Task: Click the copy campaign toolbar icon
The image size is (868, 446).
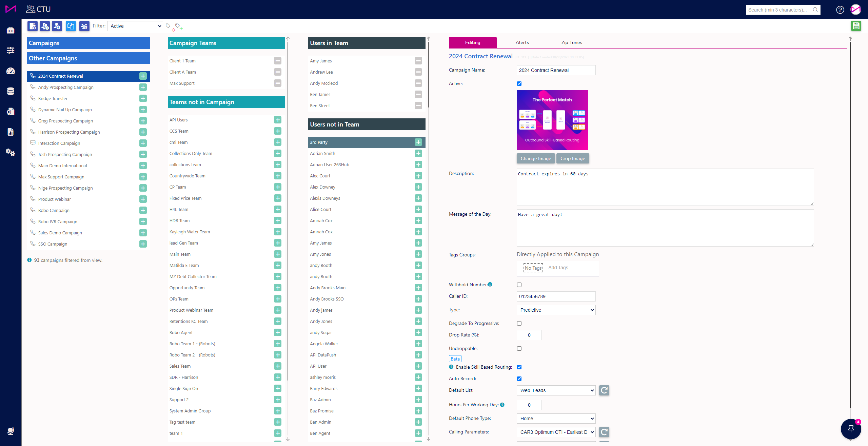Action: 71,26
